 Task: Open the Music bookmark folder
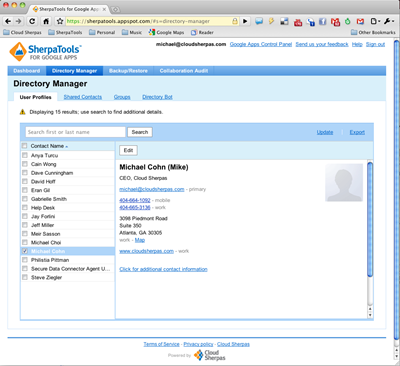point(132,32)
